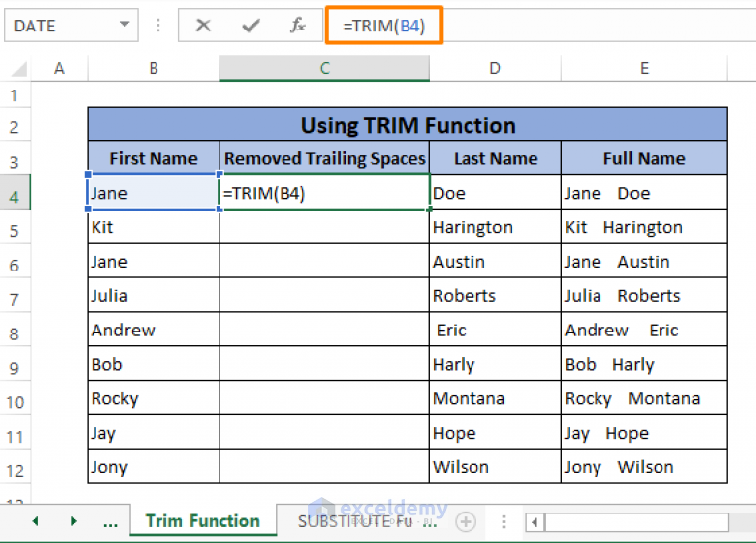
Task: Select the last name cell Wilson
Action: [x=495, y=466]
